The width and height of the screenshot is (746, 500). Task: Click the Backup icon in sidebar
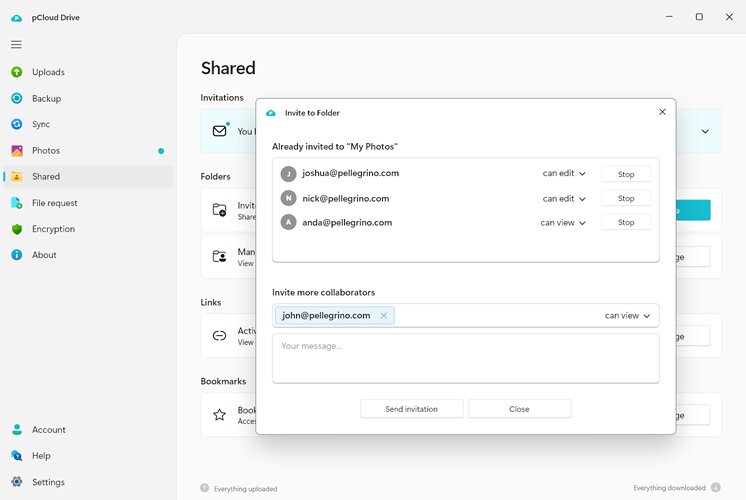pyautogui.click(x=17, y=98)
